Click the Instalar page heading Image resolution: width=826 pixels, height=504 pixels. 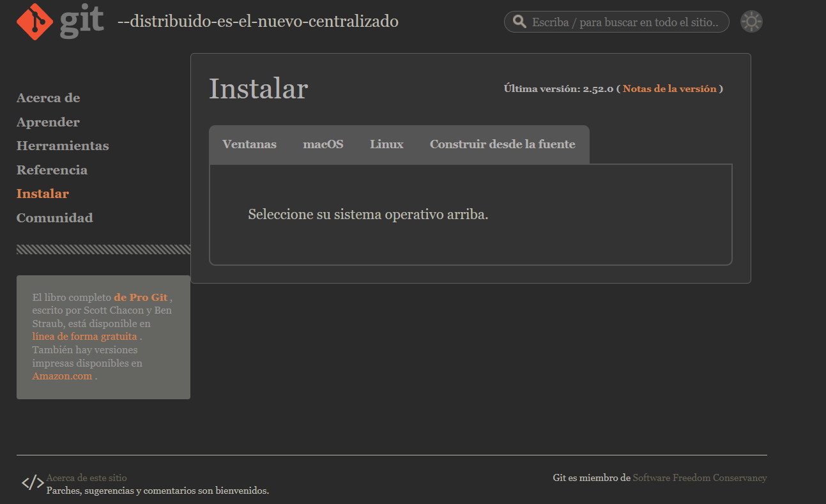point(259,89)
